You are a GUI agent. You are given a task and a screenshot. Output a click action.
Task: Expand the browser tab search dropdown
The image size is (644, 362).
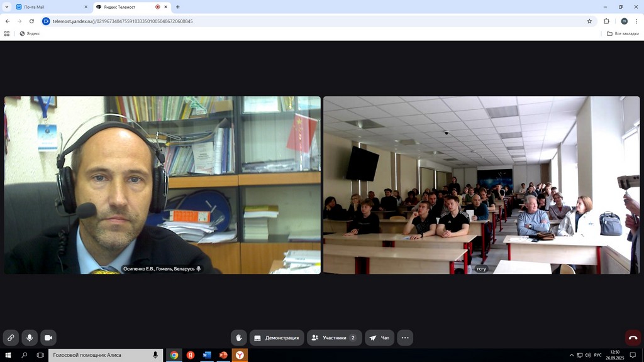pyautogui.click(x=6, y=7)
